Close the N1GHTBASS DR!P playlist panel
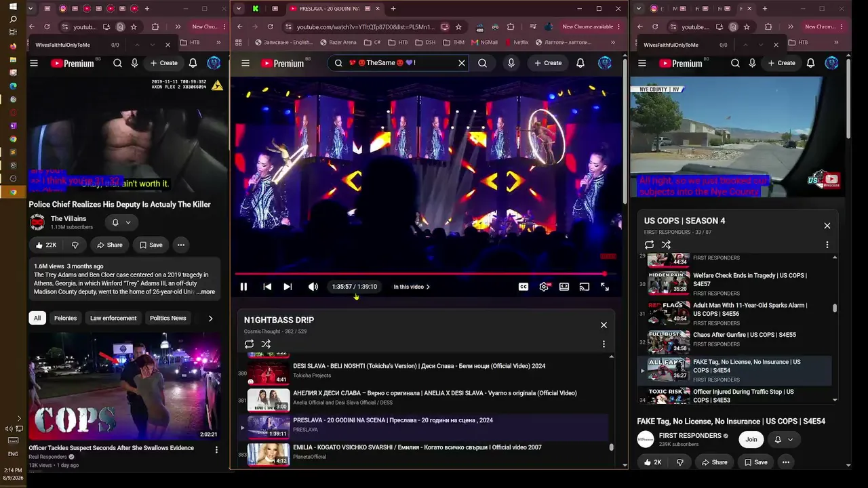This screenshot has width=868, height=488. point(604,325)
